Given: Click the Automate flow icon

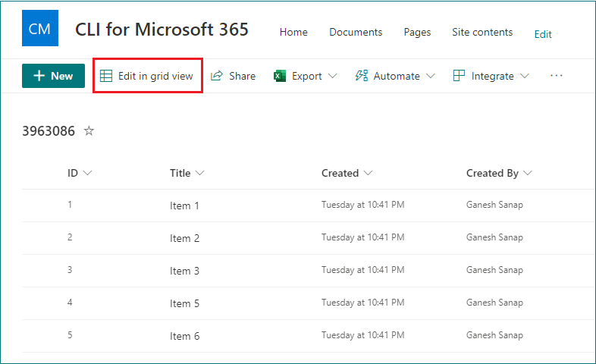Looking at the screenshot, I should pyautogui.click(x=362, y=76).
